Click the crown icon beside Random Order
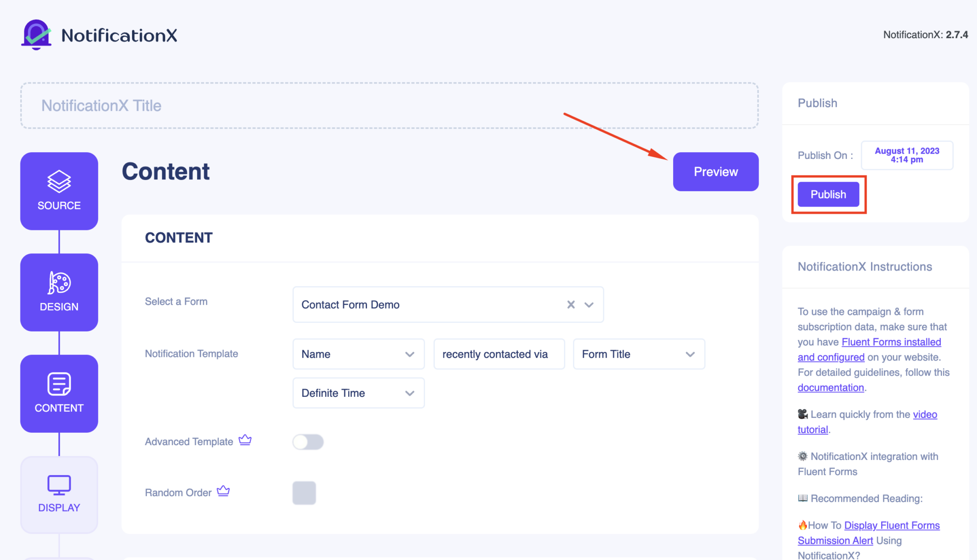The image size is (977, 560). point(222,490)
